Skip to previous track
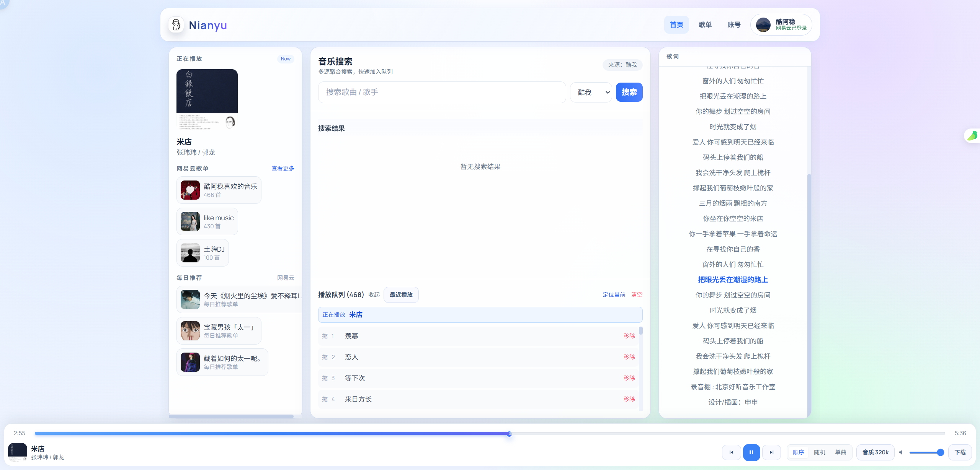This screenshot has height=470, width=980. 731,452
